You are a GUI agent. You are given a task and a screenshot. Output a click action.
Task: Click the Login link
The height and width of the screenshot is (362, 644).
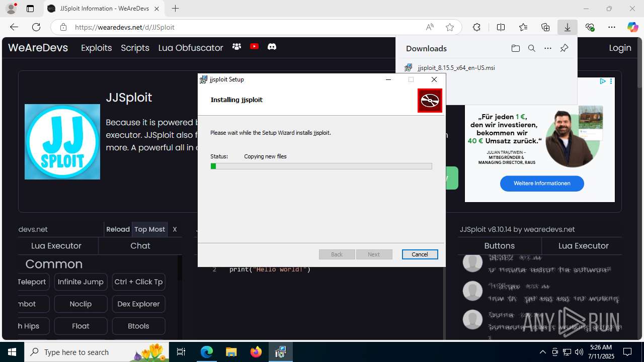pyautogui.click(x=620, y=48)
